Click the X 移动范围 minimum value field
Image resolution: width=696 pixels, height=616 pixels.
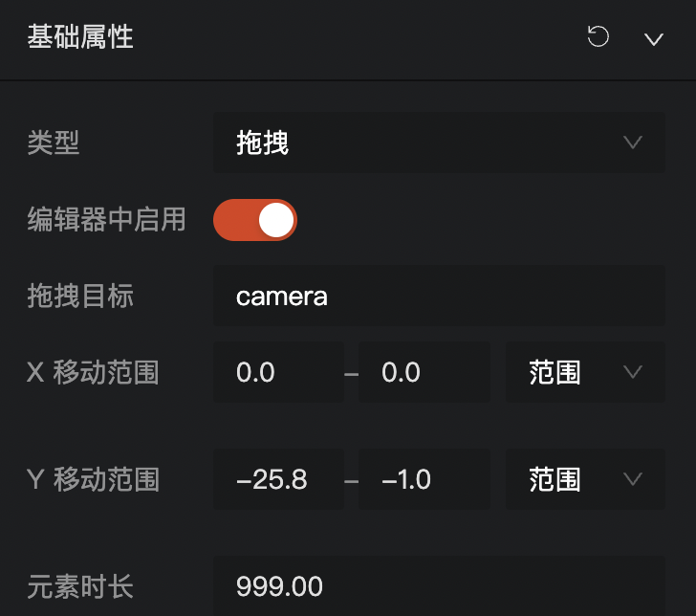(x=279, y=372)
